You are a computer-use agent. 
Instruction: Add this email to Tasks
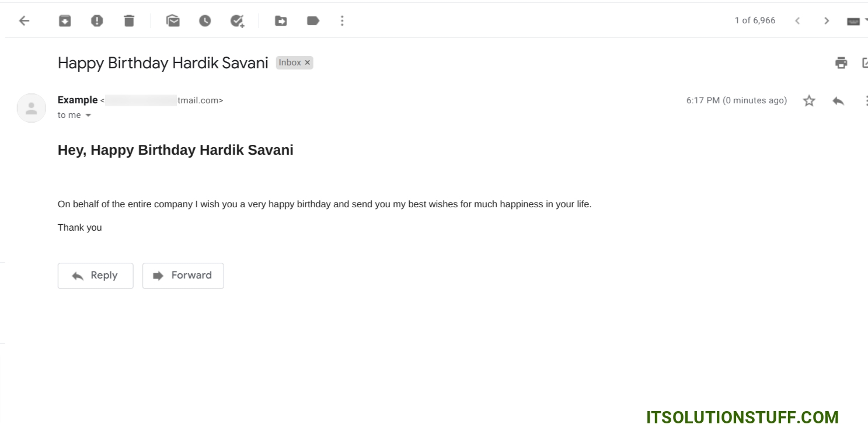tap(237, 21)
